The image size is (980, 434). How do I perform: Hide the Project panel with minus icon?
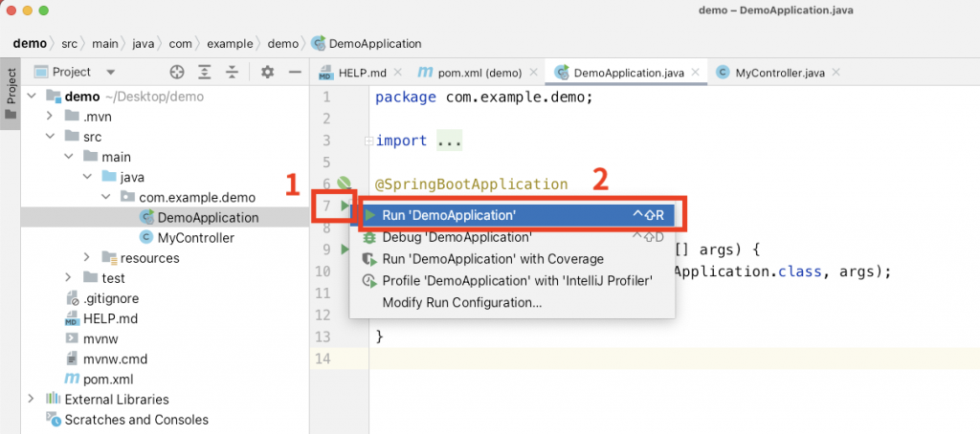coord(295,72)
